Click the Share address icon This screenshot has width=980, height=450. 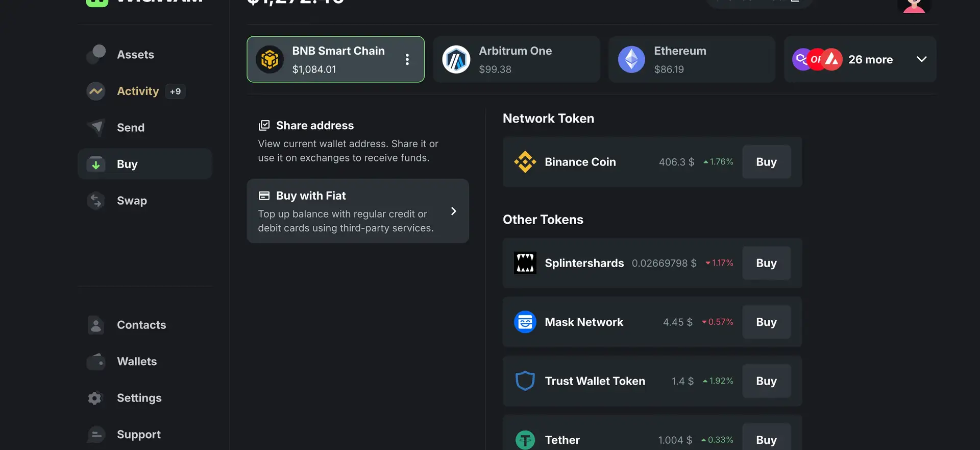[x=264, y=126]
